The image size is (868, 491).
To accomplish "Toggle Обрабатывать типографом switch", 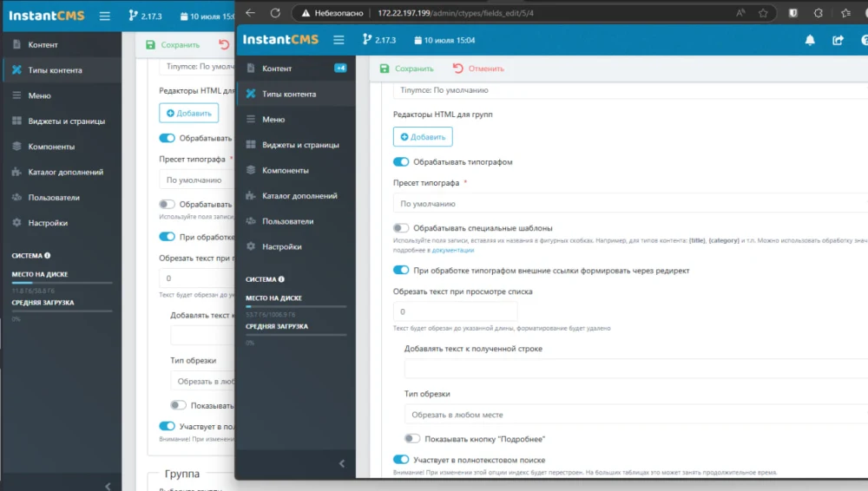I will pos(401,161).
